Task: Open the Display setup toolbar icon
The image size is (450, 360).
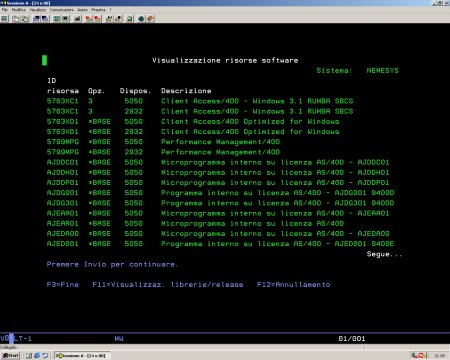Action: point(57,19)
